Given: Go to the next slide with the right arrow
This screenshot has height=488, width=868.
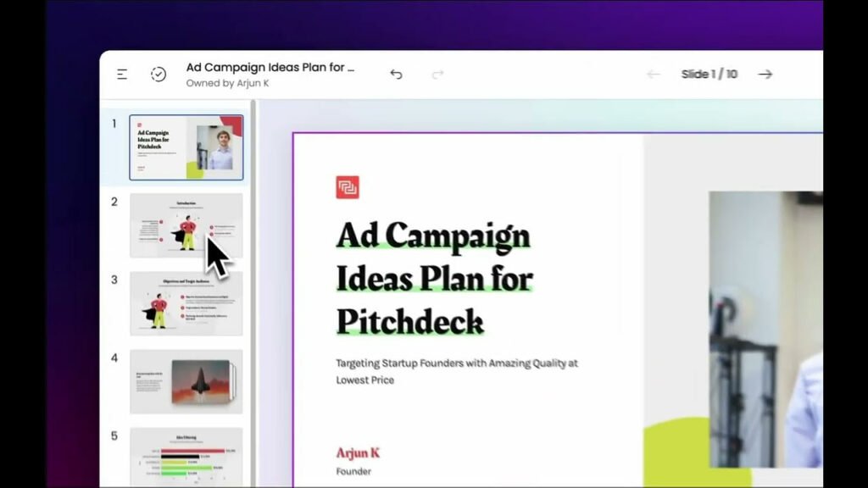Looking at the screenshot, I should click(x=765, y=74).
